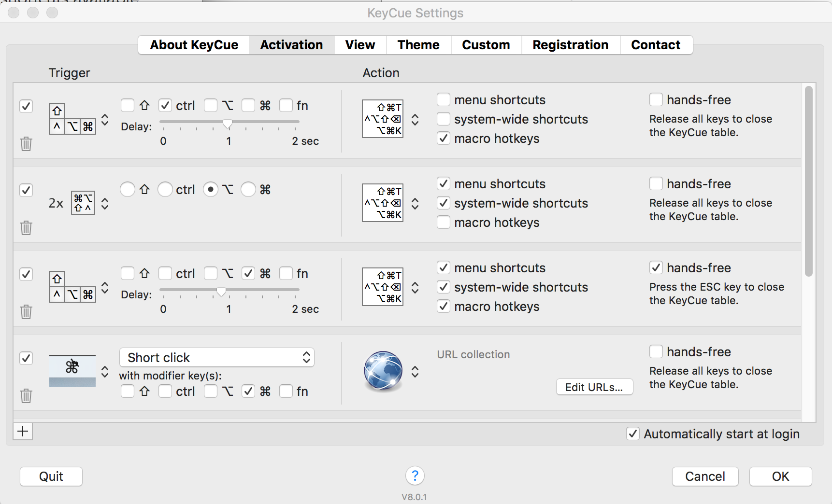Uncheck ctrl modifier in the first row
The height and width of the screenshot is (504, 832).
[165, 105]
